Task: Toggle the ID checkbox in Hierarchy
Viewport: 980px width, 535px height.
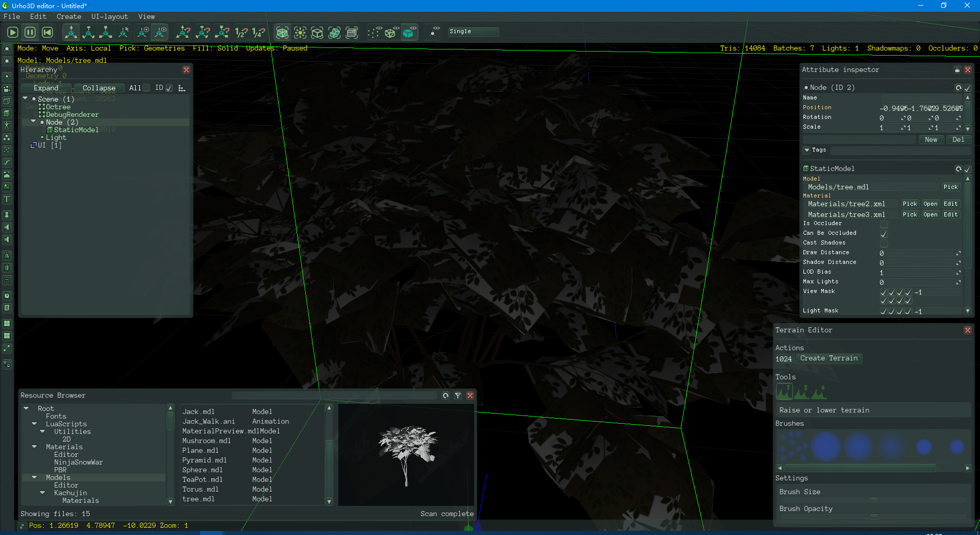Action: [169, 88]
